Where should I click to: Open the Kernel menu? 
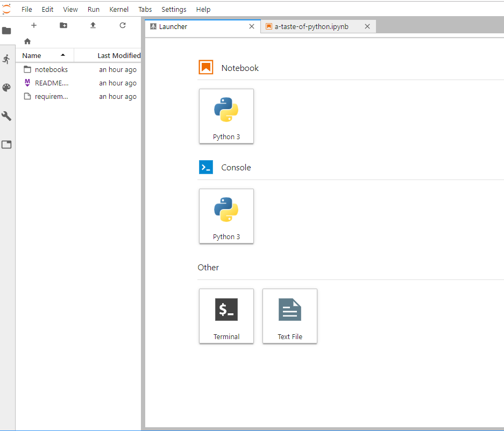click(x=119, y=10)
